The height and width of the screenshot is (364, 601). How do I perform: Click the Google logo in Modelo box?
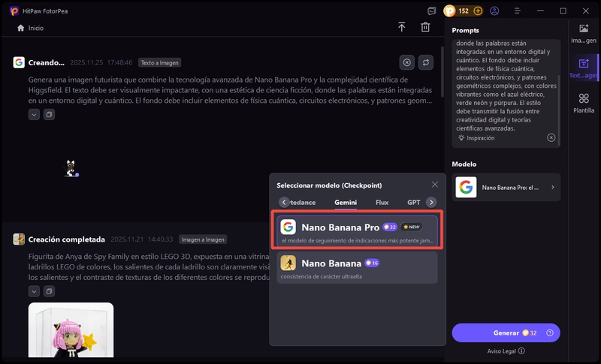tap(466, 187)
